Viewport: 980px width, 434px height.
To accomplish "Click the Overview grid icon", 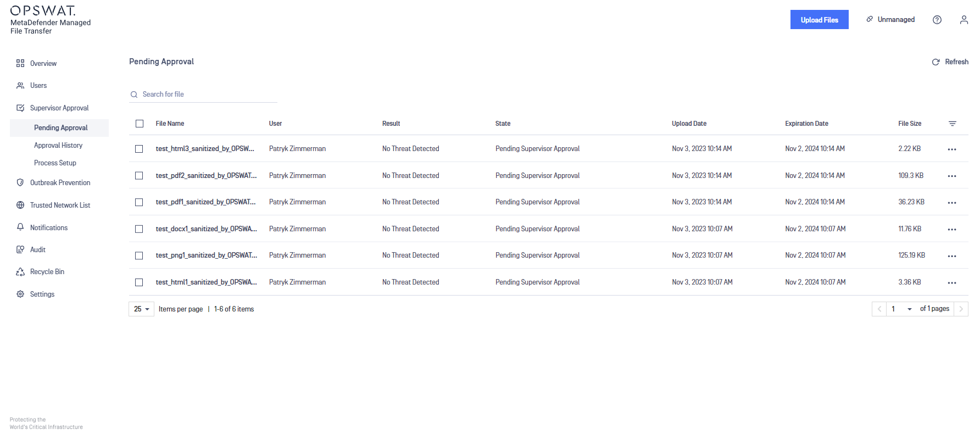I will [x=20, y=63].
